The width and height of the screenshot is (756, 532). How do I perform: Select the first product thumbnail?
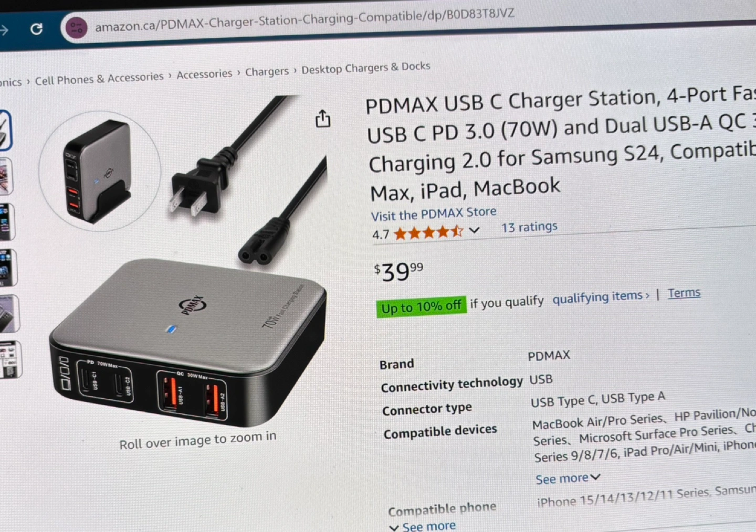(x=5, y=130)
